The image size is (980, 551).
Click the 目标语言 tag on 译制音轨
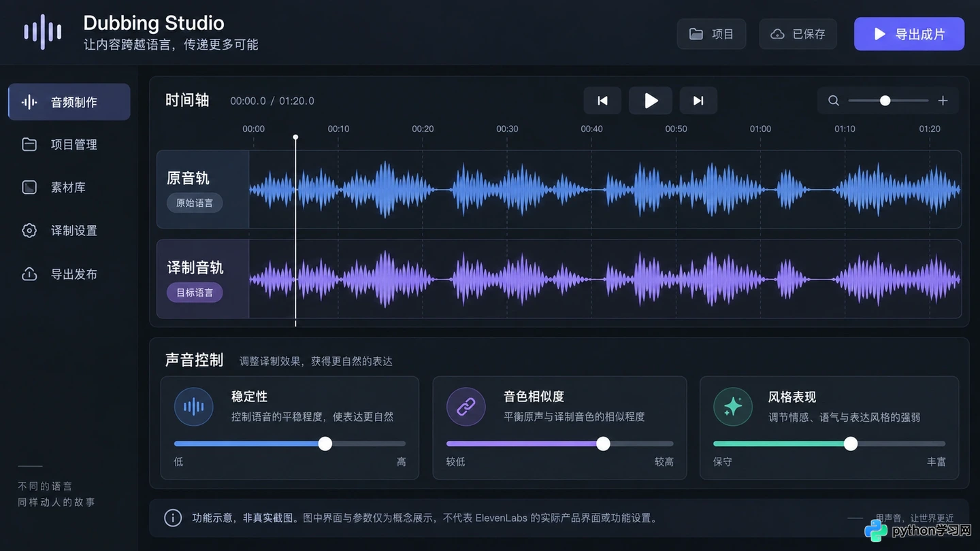tap(195, 293)
